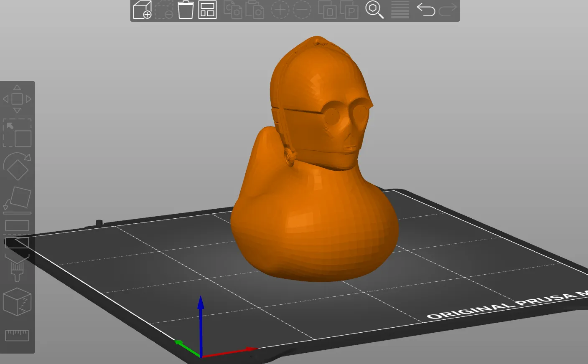Select the Scale gizmo tool
The width and height of the screenshot is (588, 364).
(17, 133)
